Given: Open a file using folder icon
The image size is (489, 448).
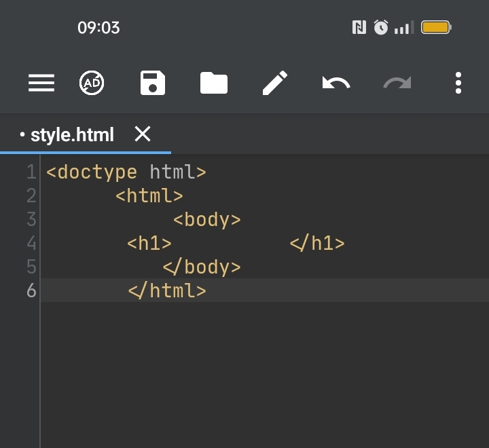Looking at the screenshot, I should click(214, 83).
